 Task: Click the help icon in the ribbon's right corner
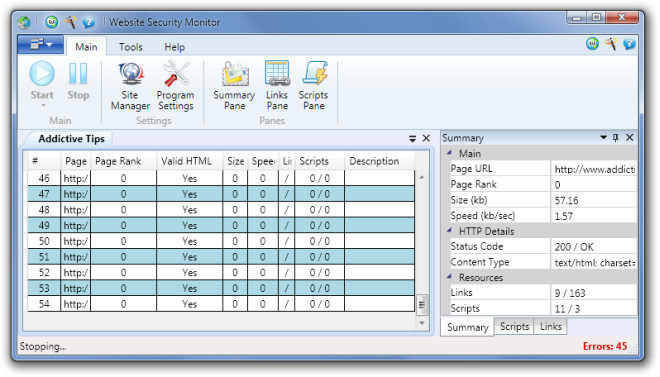coord(629,44)
